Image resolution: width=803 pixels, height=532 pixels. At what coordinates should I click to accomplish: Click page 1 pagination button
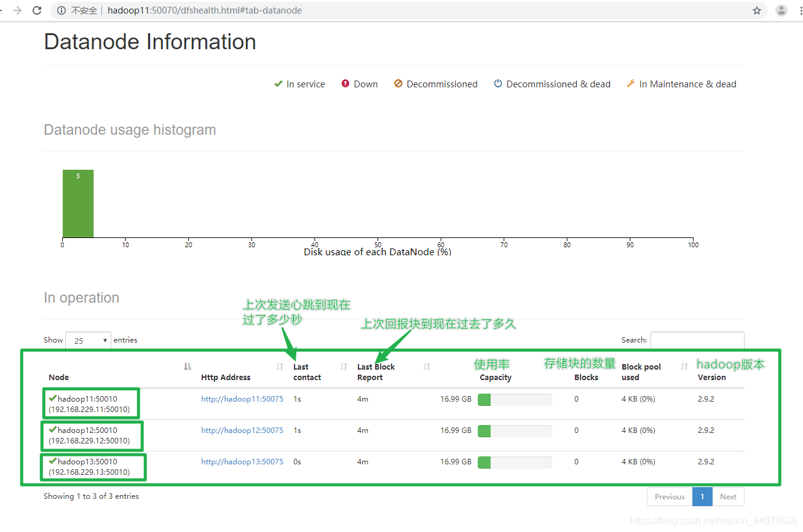coord(702,497)
